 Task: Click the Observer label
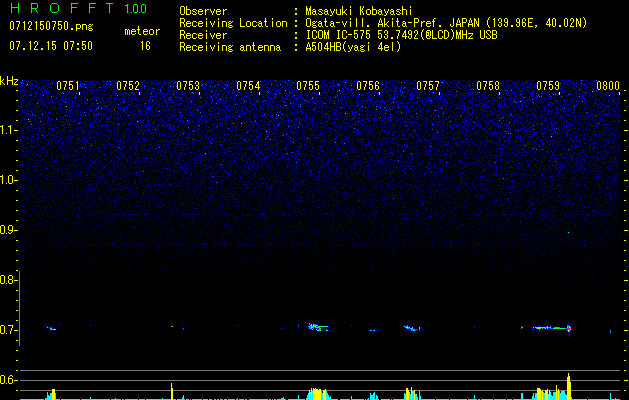203,11
